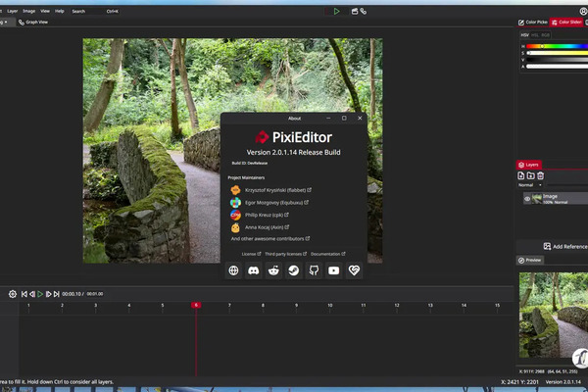
Task: Open the Discord icon in About dialog
Action: (254, 270)
